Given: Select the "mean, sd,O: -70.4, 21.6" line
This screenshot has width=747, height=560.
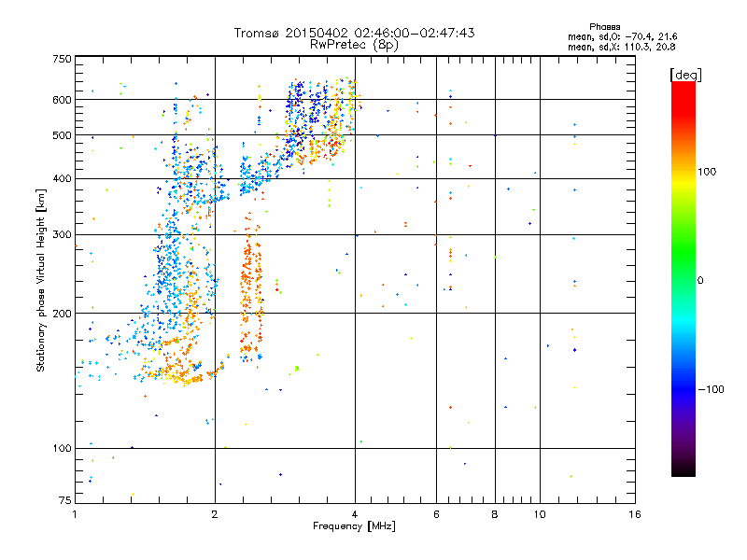Looking at the screenshot, I should point(622,36).
